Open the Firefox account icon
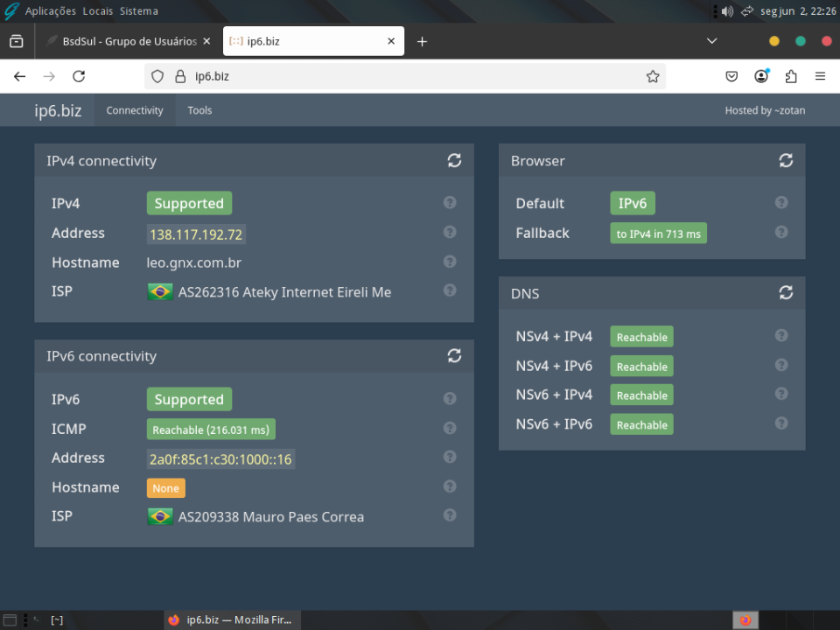This screenshot has height=630, width=840. [x=761, y=77]
